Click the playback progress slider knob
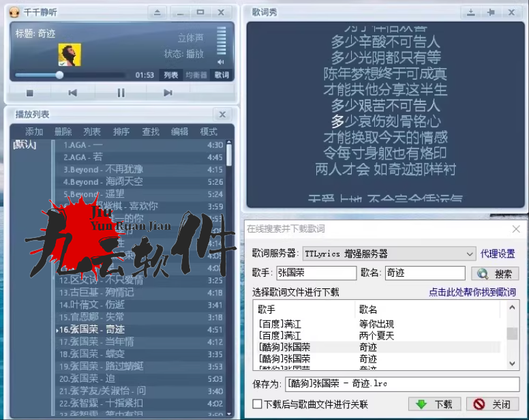The image size is (529, 420). point(59,75)
